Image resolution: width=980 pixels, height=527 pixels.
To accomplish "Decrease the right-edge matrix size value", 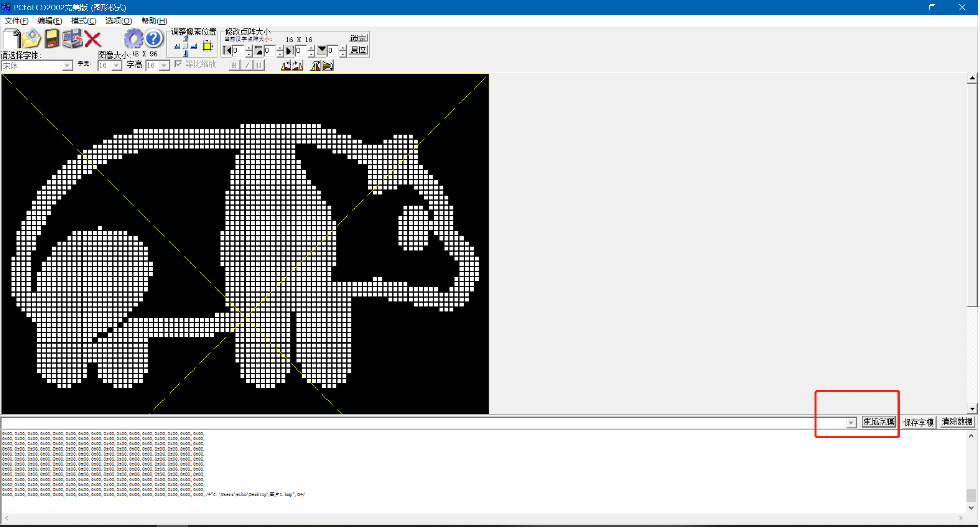I will [x=311, y=53].
